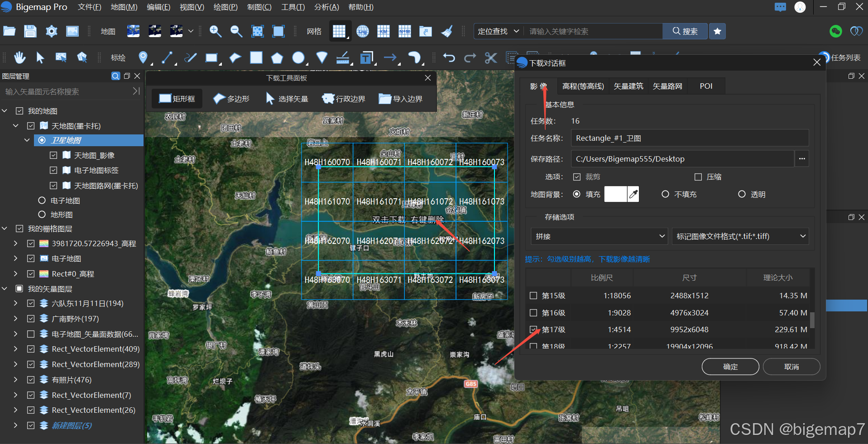Expand the 六队东11月11日(194) layer
This screenshot has height=444, width=868.
(16, 303)
